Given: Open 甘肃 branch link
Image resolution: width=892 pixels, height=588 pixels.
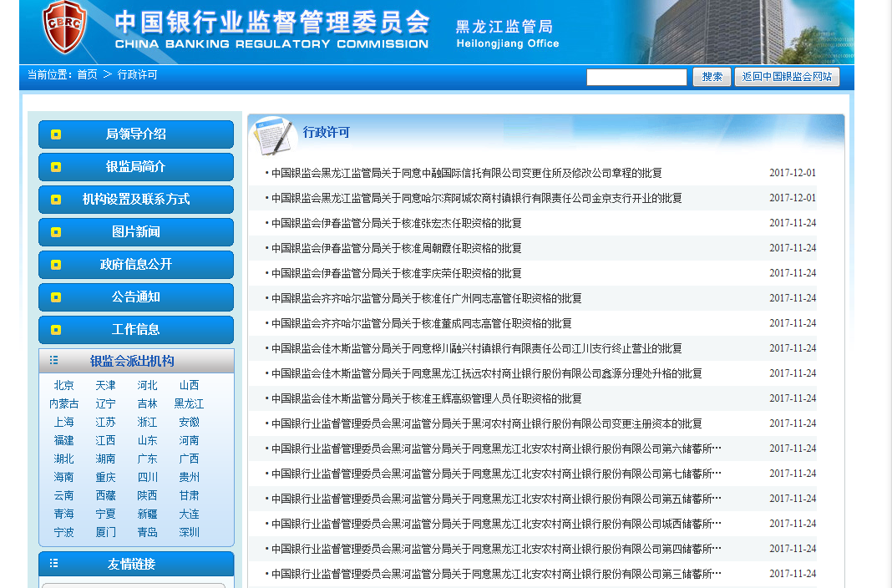Looking at the screenshot, I should click(x=189, y=496).
